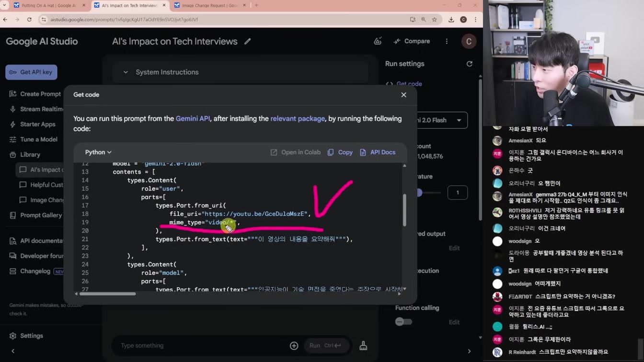Viewport: 644px width, 362px height.
Task: Open the Chrome profile icon
Action: pos(463,20)
